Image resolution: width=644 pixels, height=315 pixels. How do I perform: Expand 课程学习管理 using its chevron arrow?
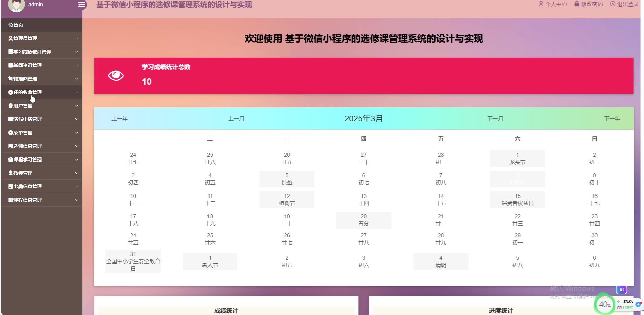point(77,160)
